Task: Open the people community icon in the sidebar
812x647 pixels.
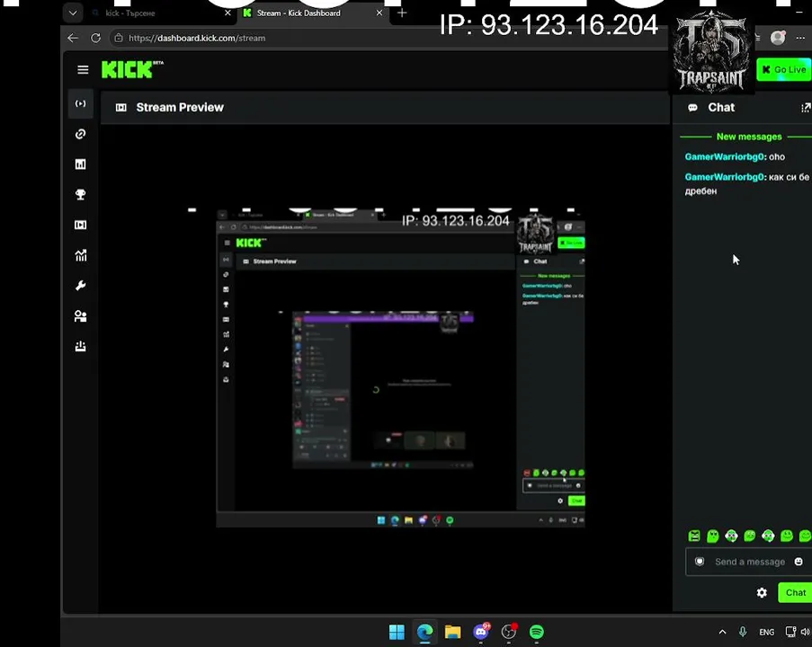Action: [x=80, y=315]
